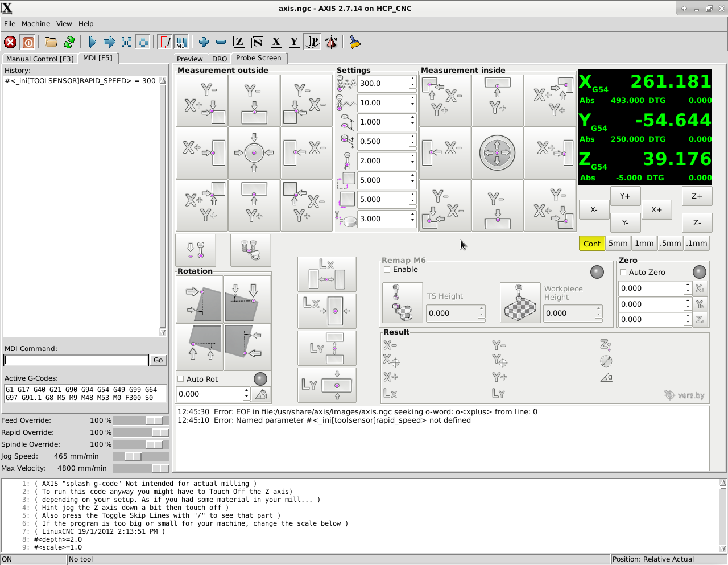Open the View menu
Screen dimensions: 728x565
click(64, 24)
